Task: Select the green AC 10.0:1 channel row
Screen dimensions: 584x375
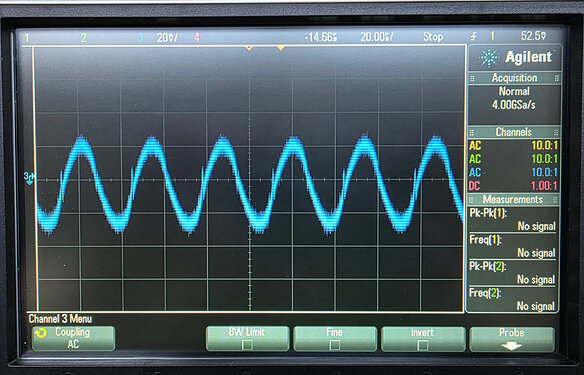Action: pyautogui.click(x=514, y=159)
